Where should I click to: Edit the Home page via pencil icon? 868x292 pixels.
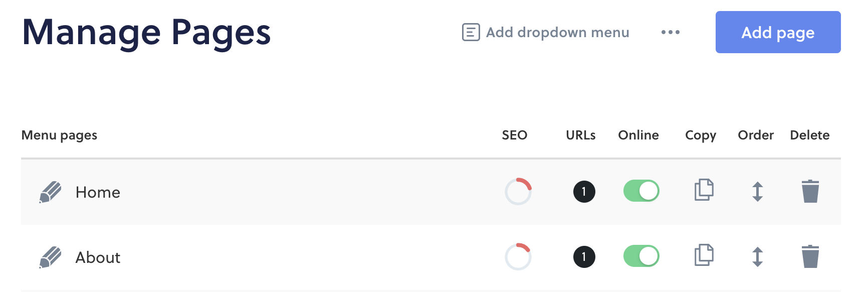(50, 192)
